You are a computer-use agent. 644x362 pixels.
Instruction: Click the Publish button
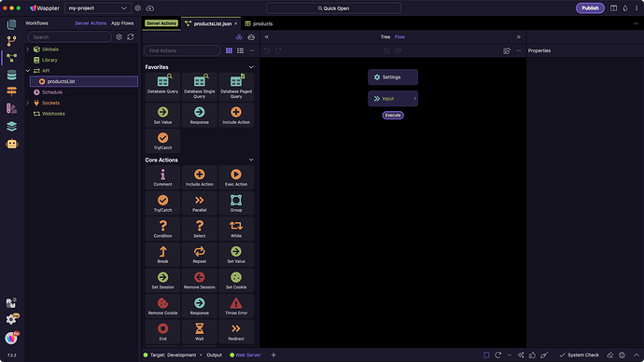click(590, 8)
